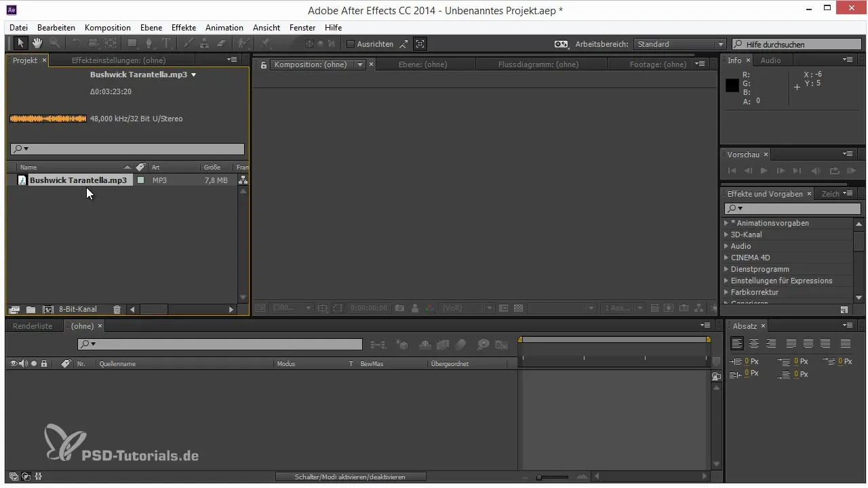Screen dimensions: 868x488
Task: Take snapshot with camera icon in viewer
Action: (400, 308)
